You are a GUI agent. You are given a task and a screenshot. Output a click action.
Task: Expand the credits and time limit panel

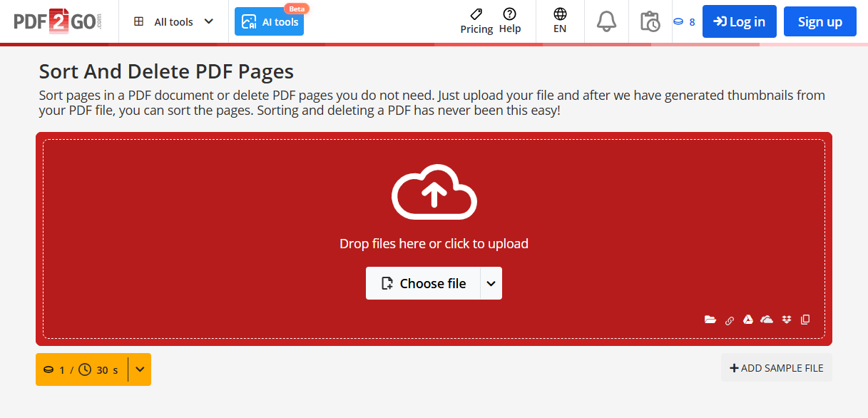(x=140, y=369)
